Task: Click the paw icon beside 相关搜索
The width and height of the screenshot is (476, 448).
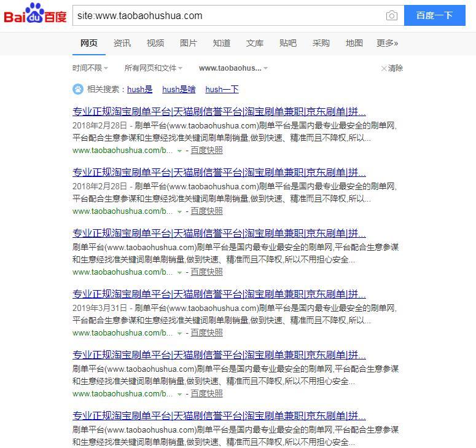Action: point(78,89)
